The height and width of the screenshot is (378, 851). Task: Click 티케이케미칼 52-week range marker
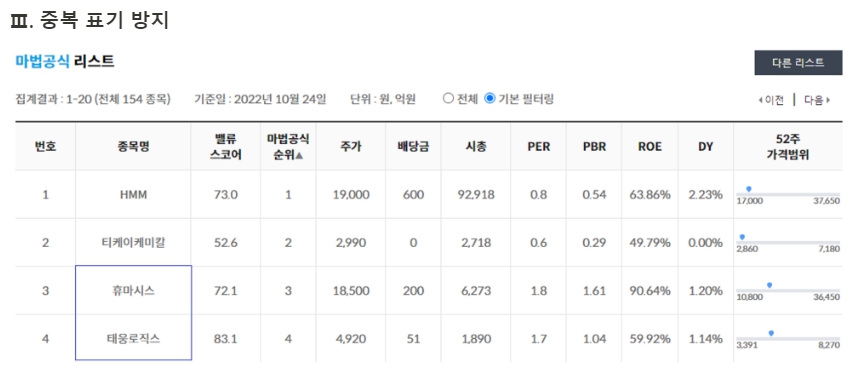click(x=742, y=237)
